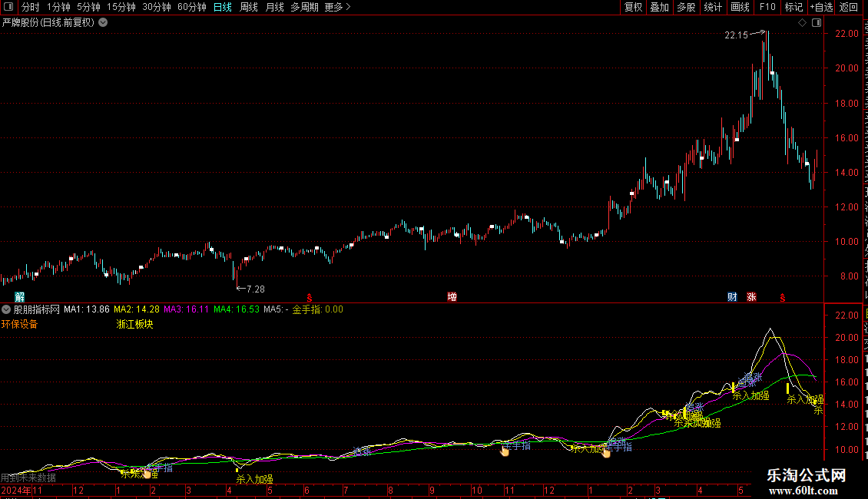
Task: Click the 2024年 date axis label
Action: point(16,490)
